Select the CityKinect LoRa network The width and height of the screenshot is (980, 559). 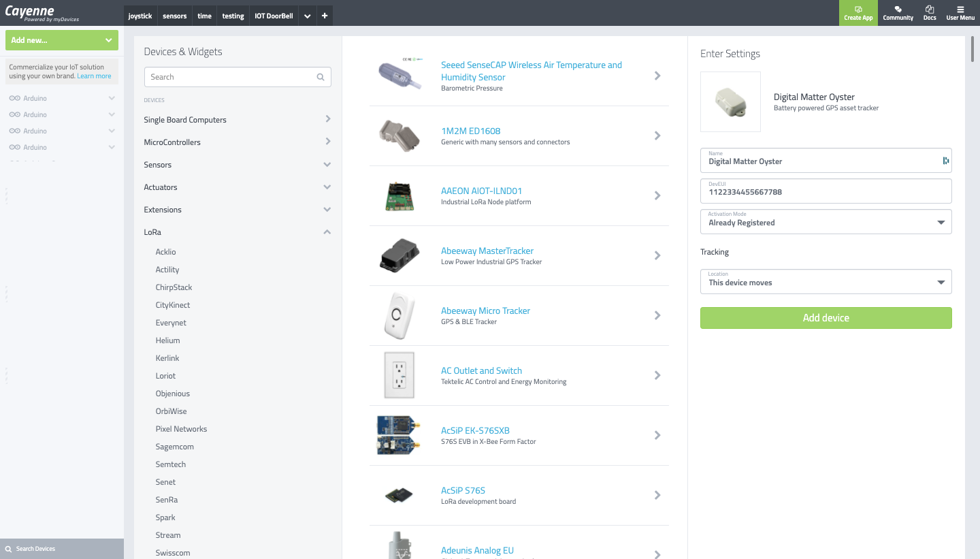pos(173,305)
